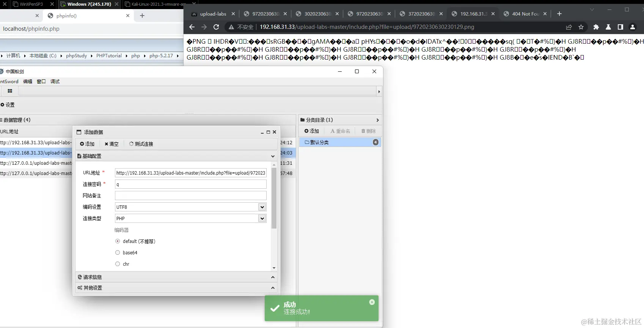644x328 pixels.
Task: Select the default (不推荐) encoder radio
Action: [x=118, y=241]
